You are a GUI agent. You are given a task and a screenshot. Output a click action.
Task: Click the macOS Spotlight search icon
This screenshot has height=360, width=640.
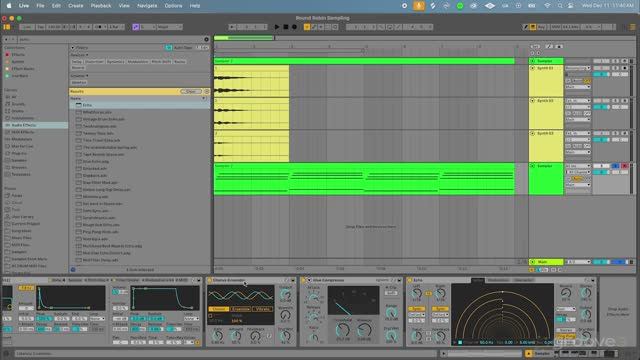click(x=560, y=6)
